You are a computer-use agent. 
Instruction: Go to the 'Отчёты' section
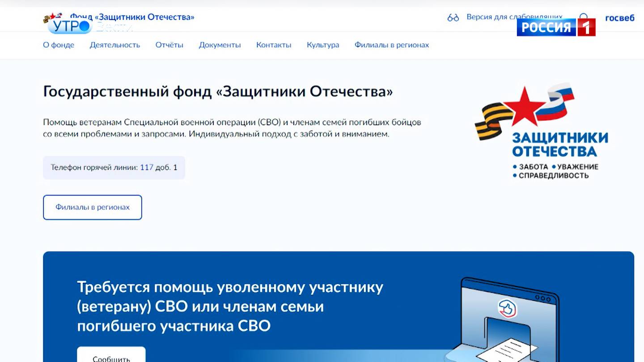[169, 45]
